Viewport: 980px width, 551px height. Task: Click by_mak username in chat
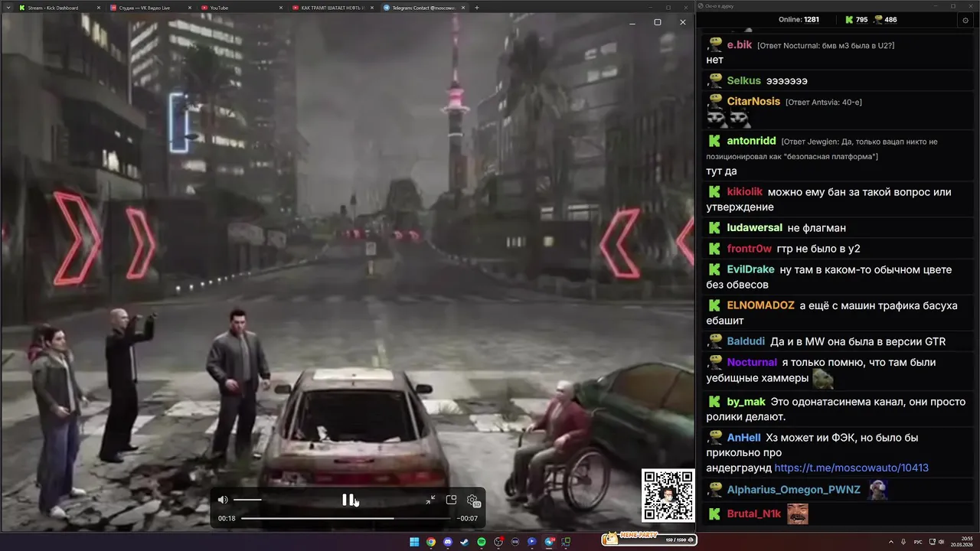pos(746,402)
